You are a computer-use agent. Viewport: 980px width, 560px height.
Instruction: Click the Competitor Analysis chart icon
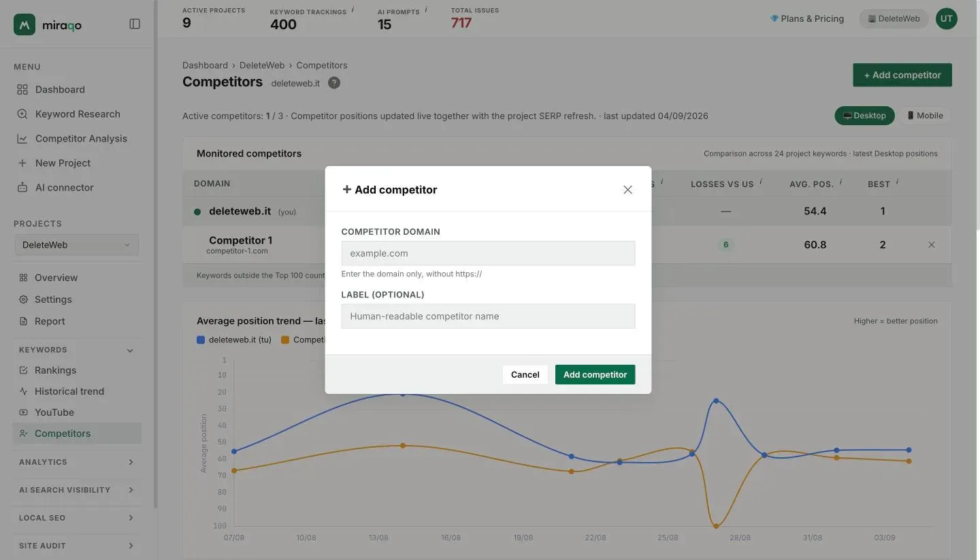(22, 139)
